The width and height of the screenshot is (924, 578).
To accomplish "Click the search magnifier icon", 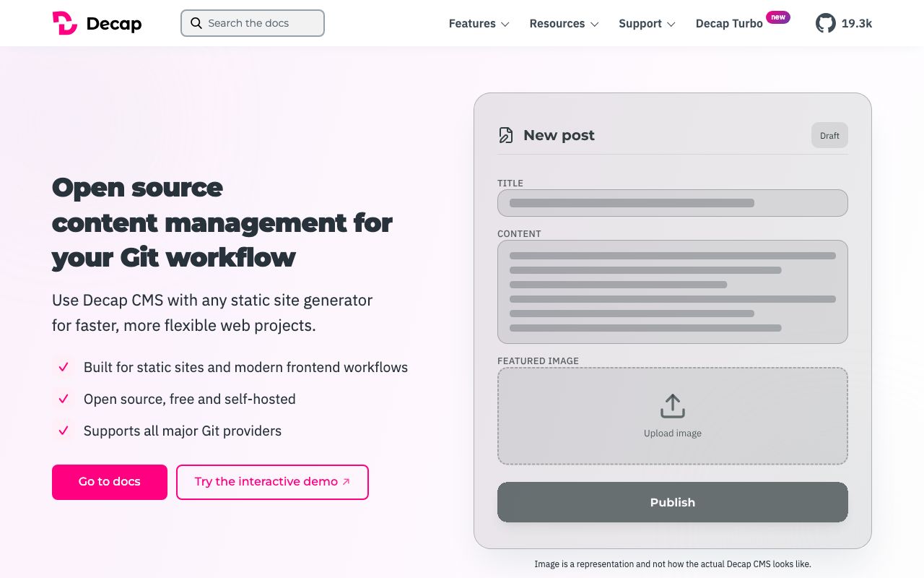I will point(196,23).
